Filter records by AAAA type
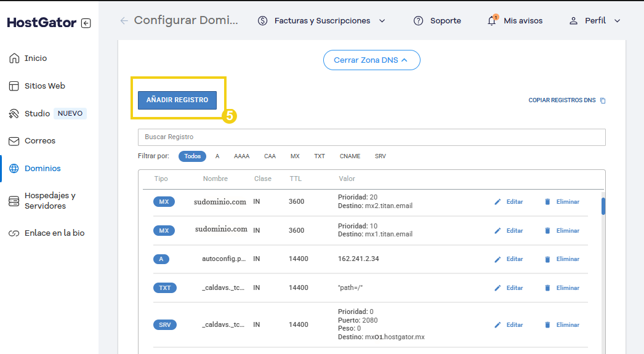The height and width of the screenshot is (354, 644). (241, 156)
